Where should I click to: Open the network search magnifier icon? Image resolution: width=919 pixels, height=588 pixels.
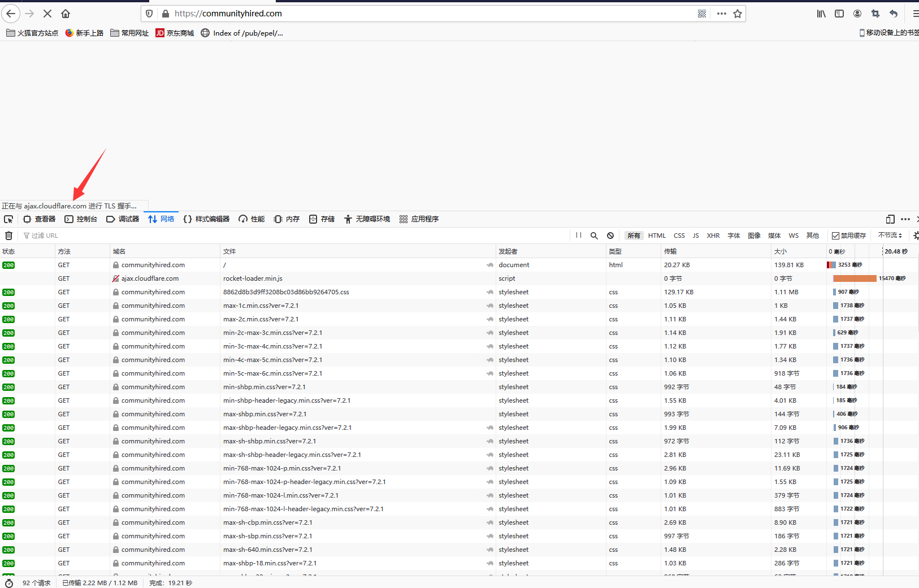pos(594,236)
